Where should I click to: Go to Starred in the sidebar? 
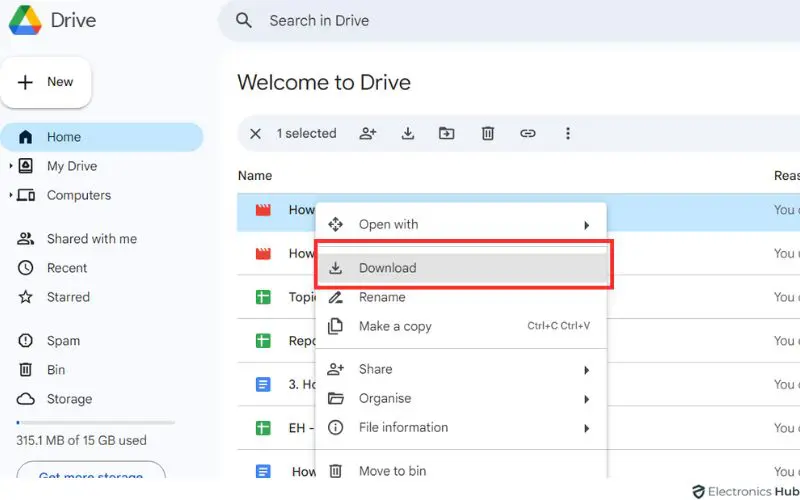point(68,297)
